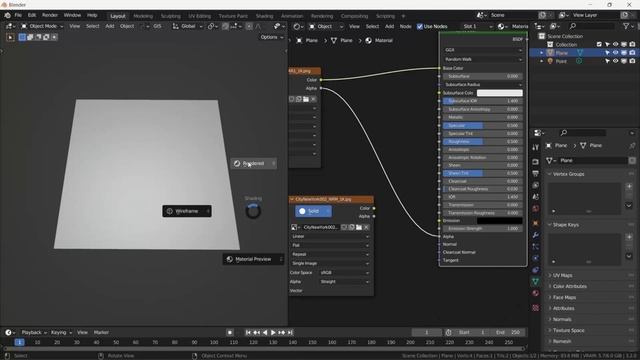This screenshot has height=360, width=640.
Task: Select Material Preview in shading pie menu
Action: (253, 259)
